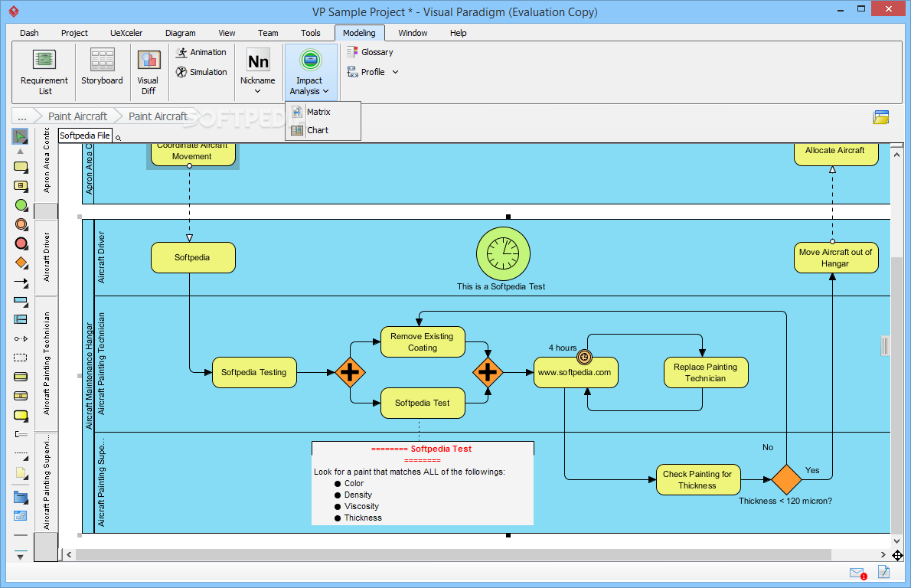
Task: Collapse palette with the up arrow
Action: pyautogui.click(x=21, y=151)
